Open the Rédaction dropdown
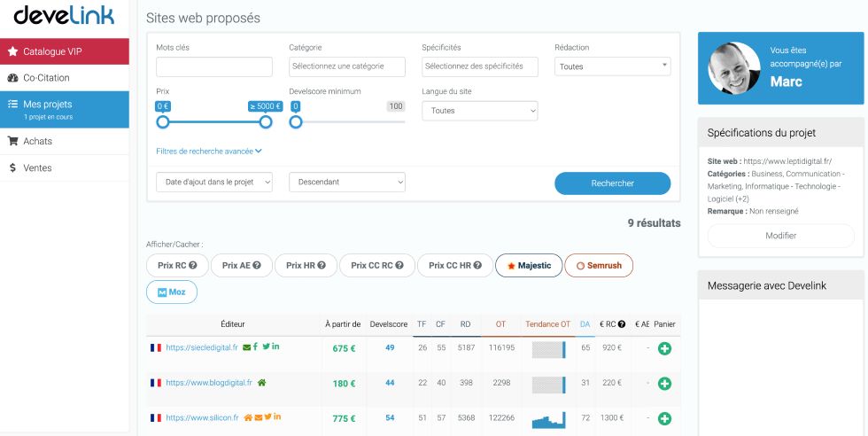Viewport: 868px width, 436px height. coord(612,66)
